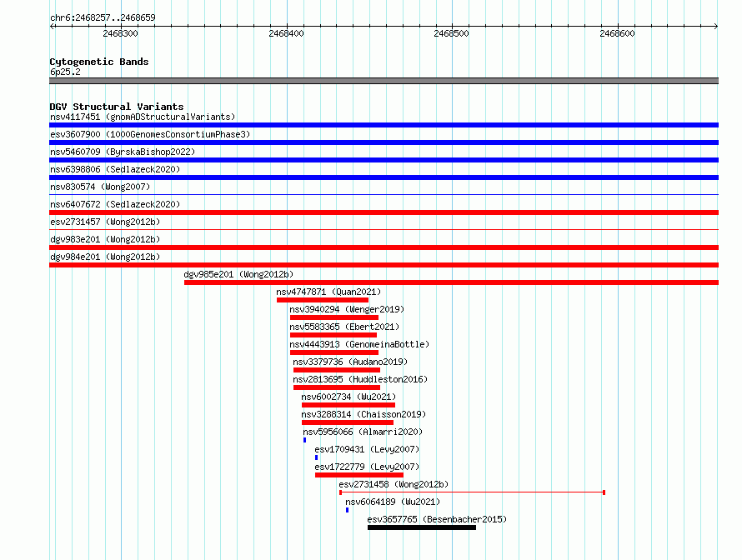Click red bar of nsv6002734
Image resolution: width=742 pixels, height=560 pixels.
[x=348, y=405]
